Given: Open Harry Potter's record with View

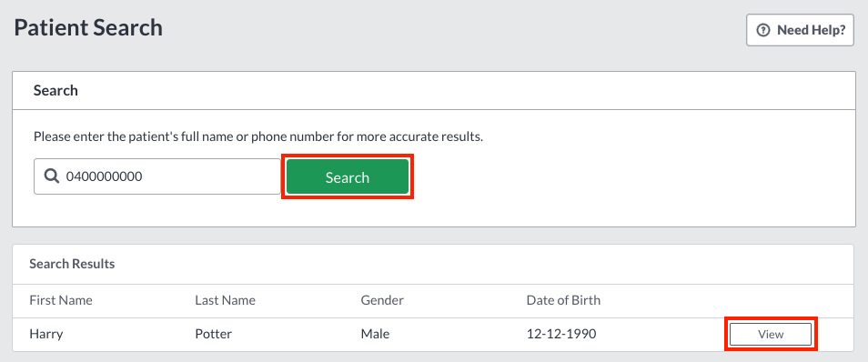Looking at the screenshot, I should point(771,335).
